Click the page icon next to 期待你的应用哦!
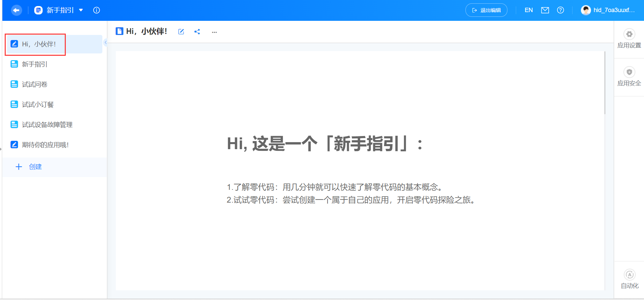 point(14,144)
